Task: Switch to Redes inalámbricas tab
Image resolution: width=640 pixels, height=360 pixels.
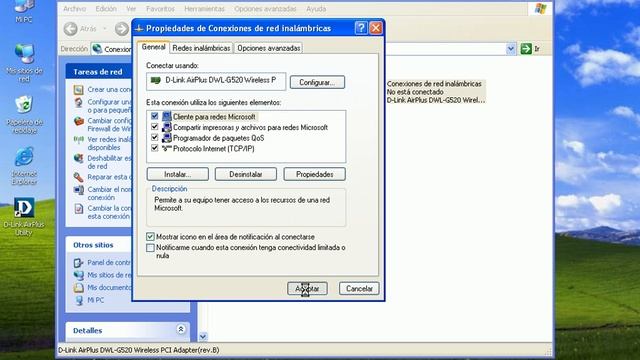Action: click(x=201, y=48)
